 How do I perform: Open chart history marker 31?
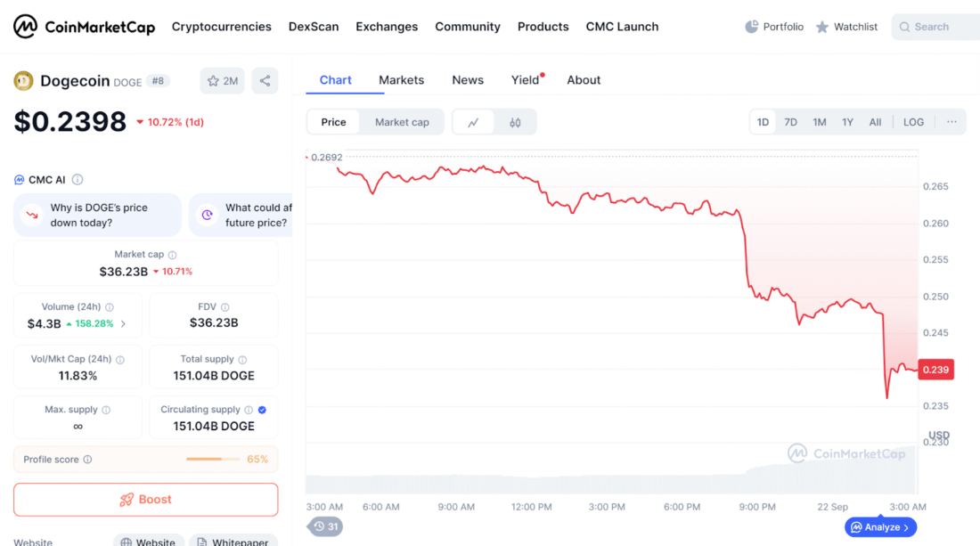(x=325, y=526)
